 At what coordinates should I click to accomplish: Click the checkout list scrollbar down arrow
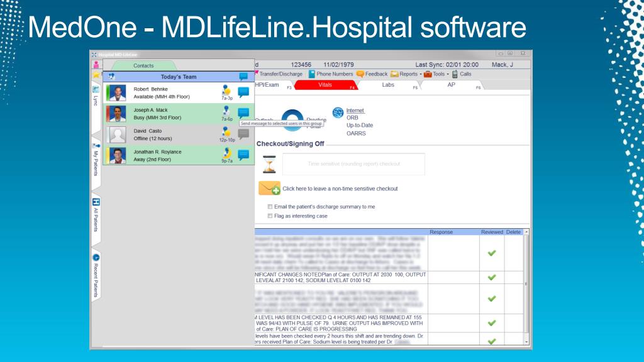526,341
